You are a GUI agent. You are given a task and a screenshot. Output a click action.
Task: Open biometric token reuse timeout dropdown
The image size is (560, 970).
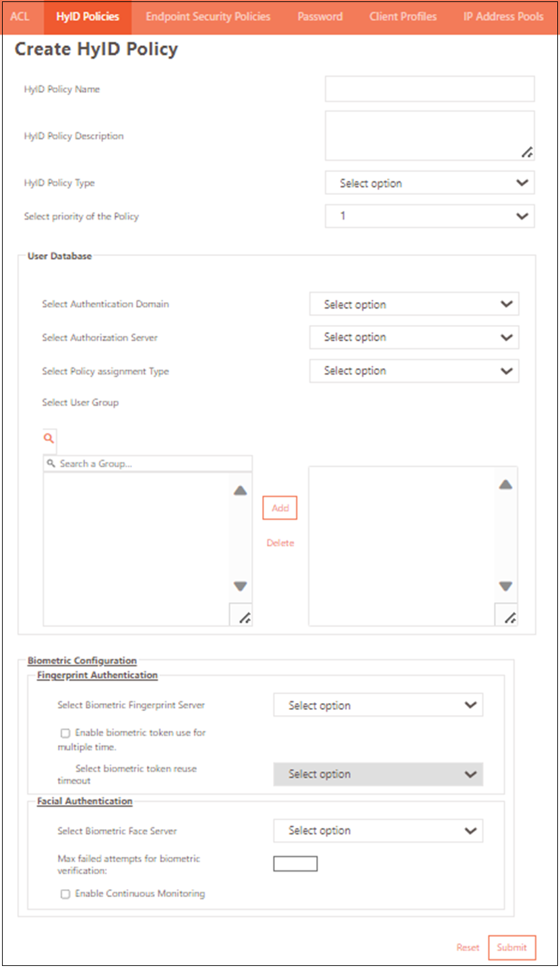pos(379,774)
